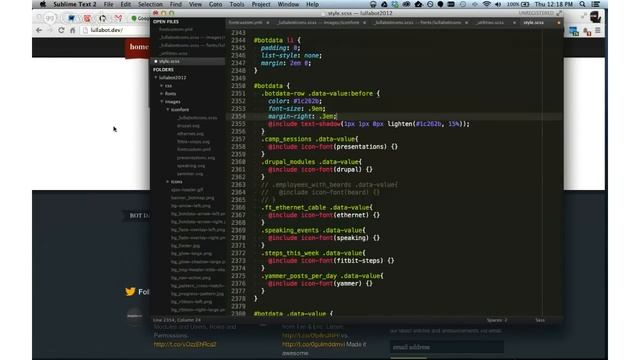Open the t.co/vOzzEhRcd2 link on the webpage

point(185,344)
